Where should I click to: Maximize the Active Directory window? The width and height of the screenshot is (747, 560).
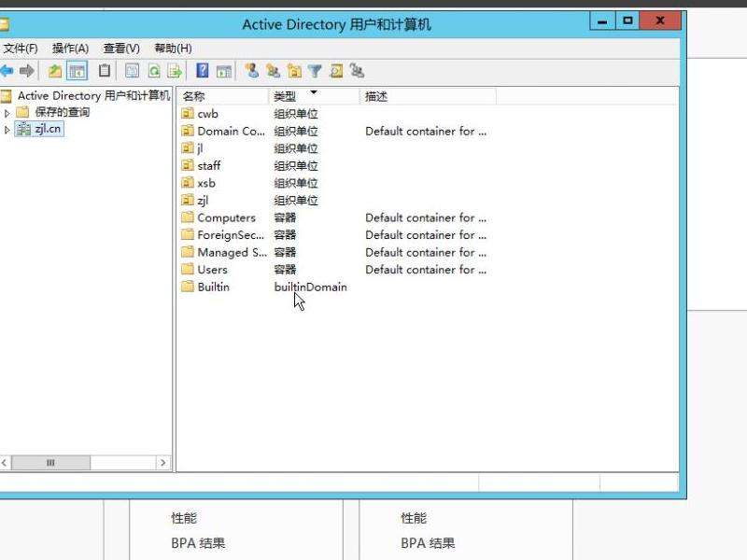(627, 21)
